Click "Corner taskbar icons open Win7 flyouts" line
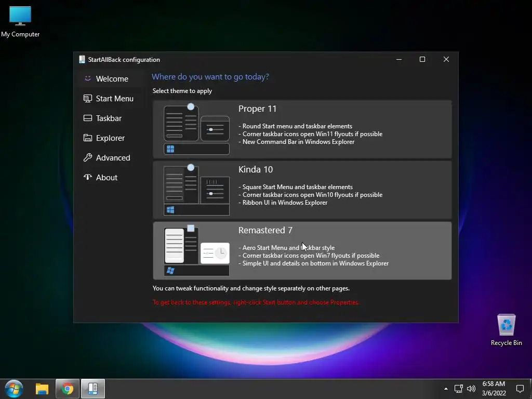 [x=311, y=256]
